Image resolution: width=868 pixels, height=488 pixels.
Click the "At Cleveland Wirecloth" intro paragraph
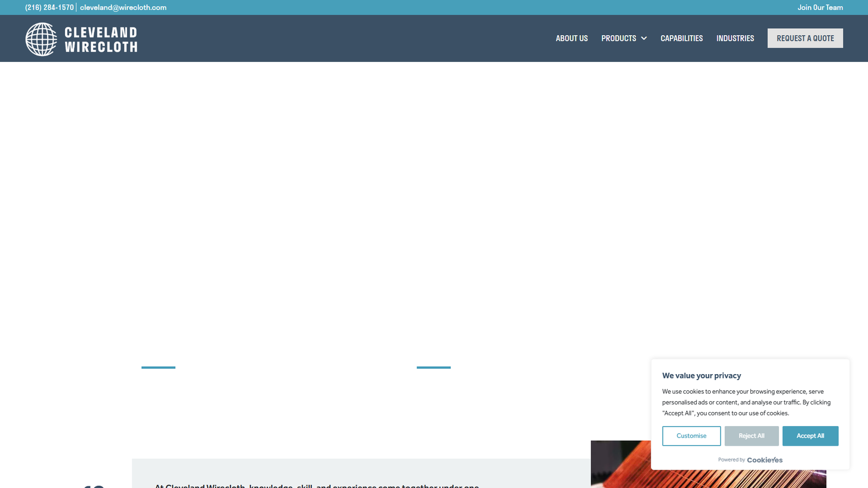tap(317, 485)
